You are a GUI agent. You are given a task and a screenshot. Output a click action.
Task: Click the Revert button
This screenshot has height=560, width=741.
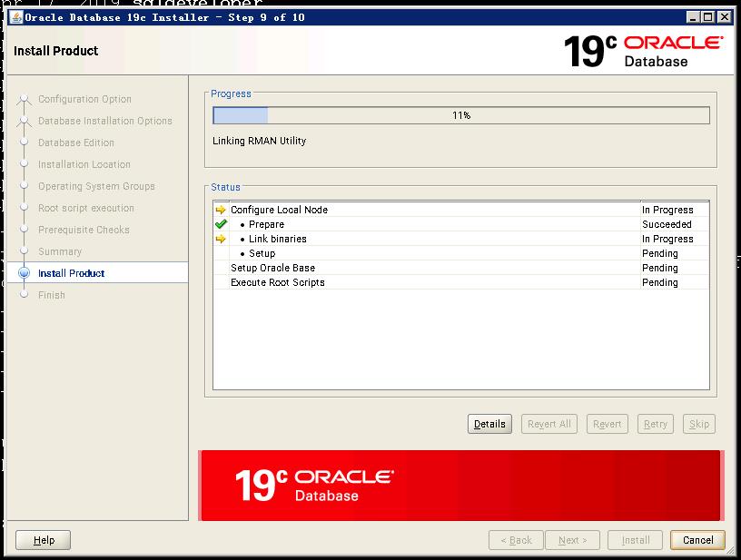click(608, 424)
